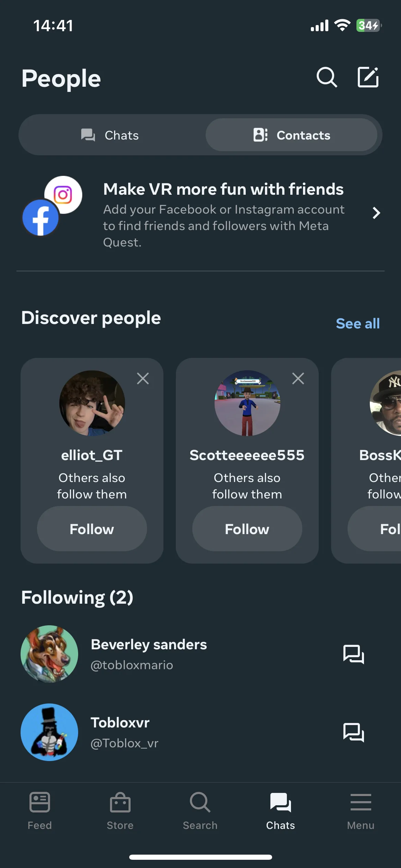Follow Scotteeeeee555
This screenshot has height=868, width=401.
click(247, 529)
